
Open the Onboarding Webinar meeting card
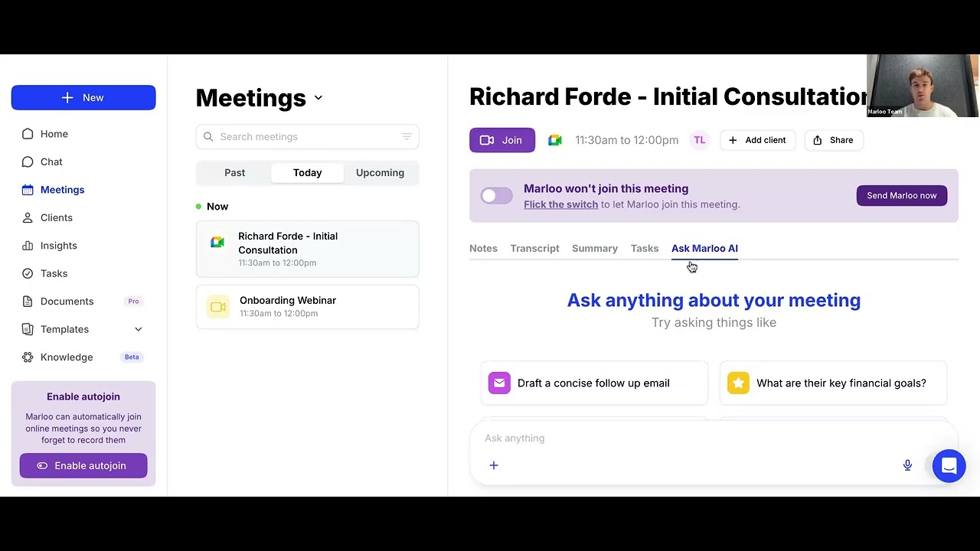[307, 307]
